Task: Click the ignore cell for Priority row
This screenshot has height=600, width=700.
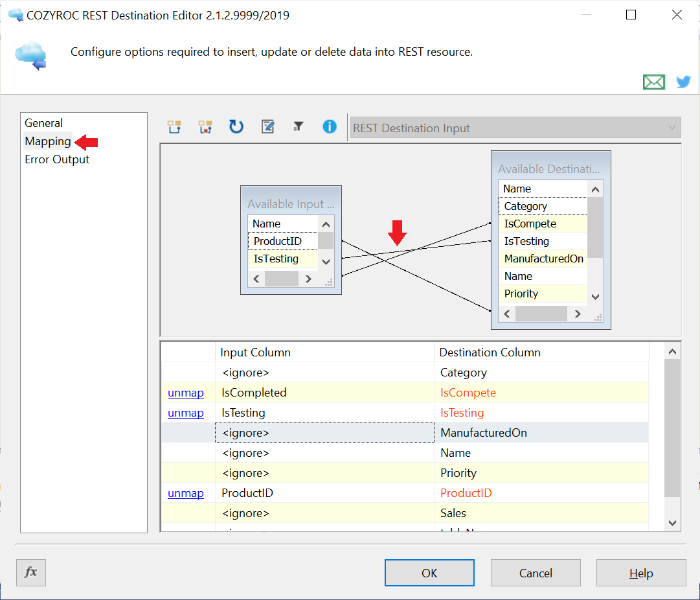Action: point(324,472)
